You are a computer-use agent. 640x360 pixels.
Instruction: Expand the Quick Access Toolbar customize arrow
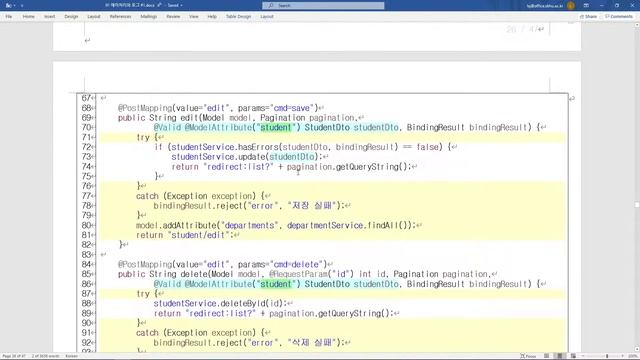22,5
